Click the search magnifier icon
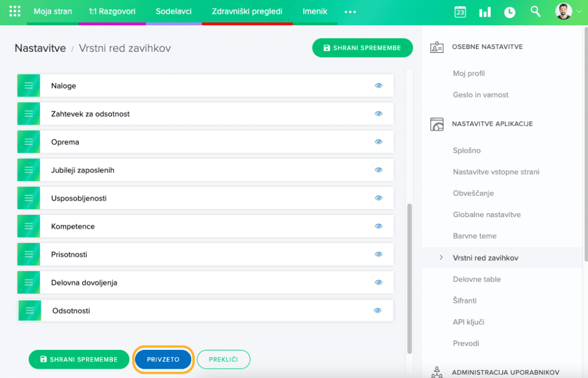 (536, 11)
